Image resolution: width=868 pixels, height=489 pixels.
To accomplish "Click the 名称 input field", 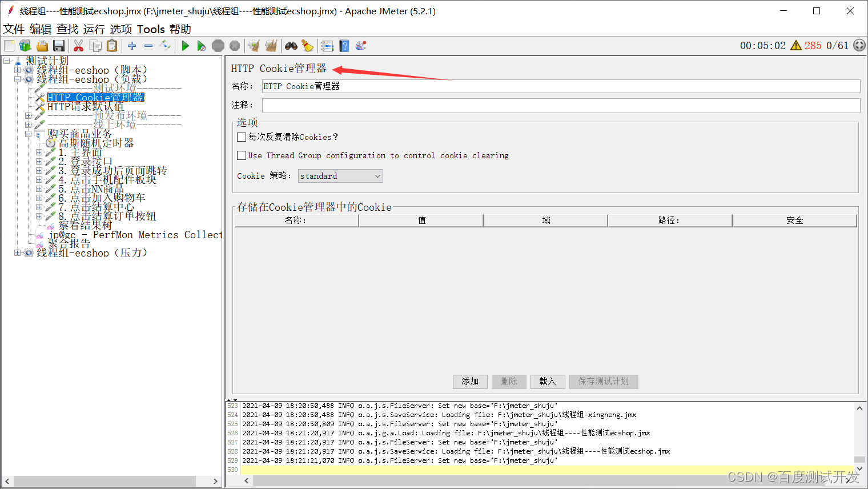I will tap(561, 86).
